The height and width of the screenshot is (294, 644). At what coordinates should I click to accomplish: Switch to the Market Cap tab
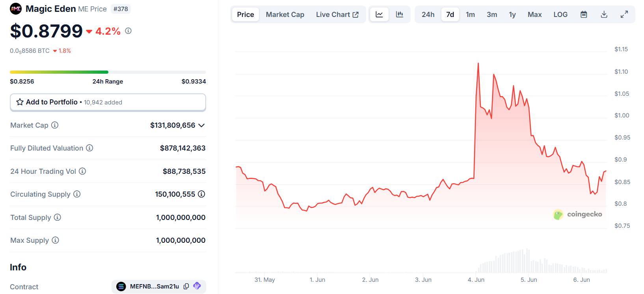pyautogui.click(x=285, y=15)
